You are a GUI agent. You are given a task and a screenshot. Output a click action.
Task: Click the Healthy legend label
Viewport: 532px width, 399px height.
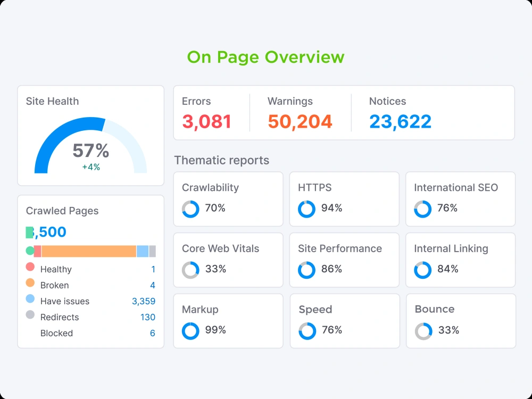pyautogui.click(x=56, y=269)
